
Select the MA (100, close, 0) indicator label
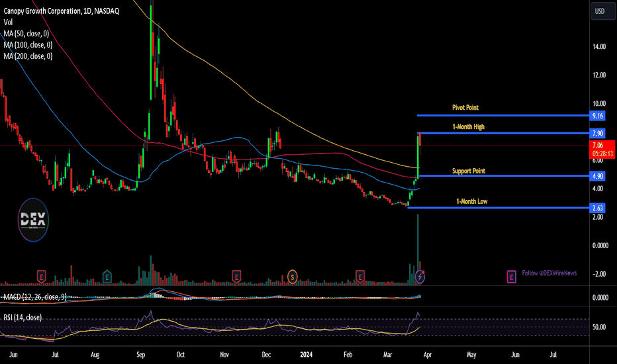(28, 45)
